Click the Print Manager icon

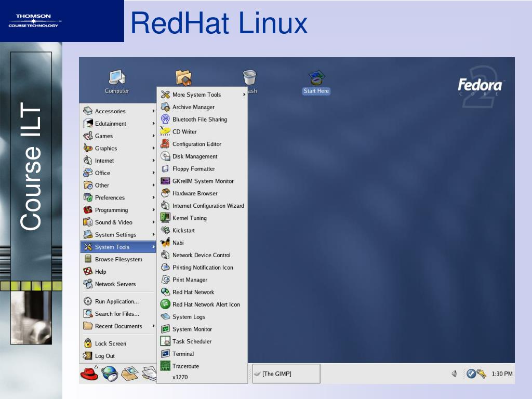(165, 280)
